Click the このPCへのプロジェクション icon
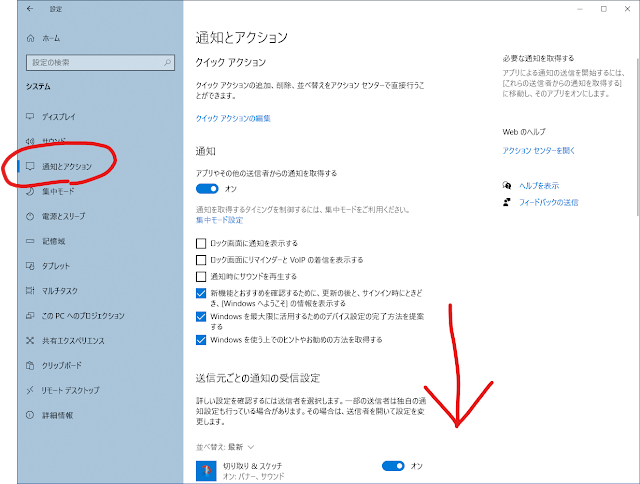The image size is (640, 484). click(x=30, y=315)
